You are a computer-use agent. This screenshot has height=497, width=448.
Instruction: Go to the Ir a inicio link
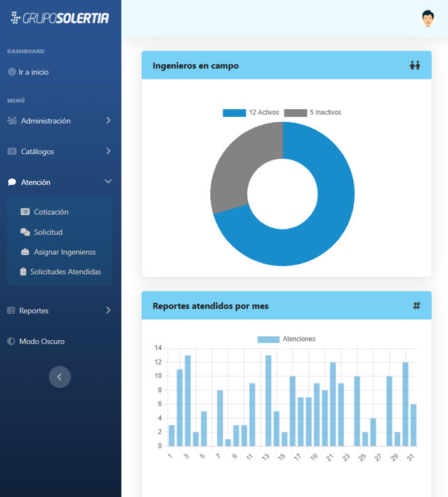pos(33,72)
